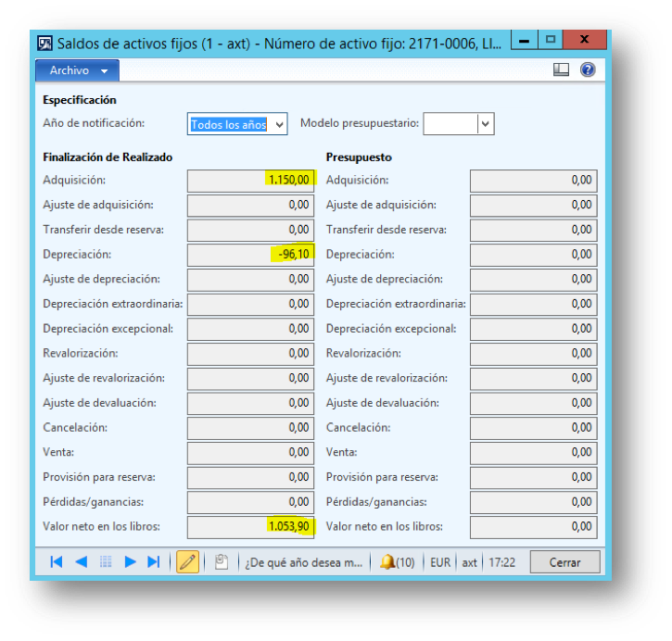Click the 'Especificación' section heading

click(x=80, y=100)
